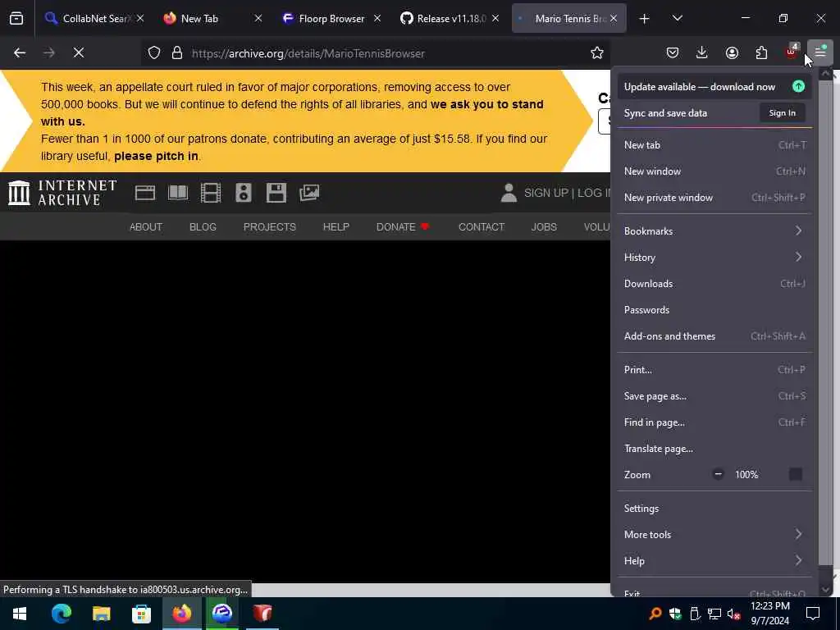Click the address bar URL field
The height and width of the screenshot is (630, 840).
click(375, 53)
